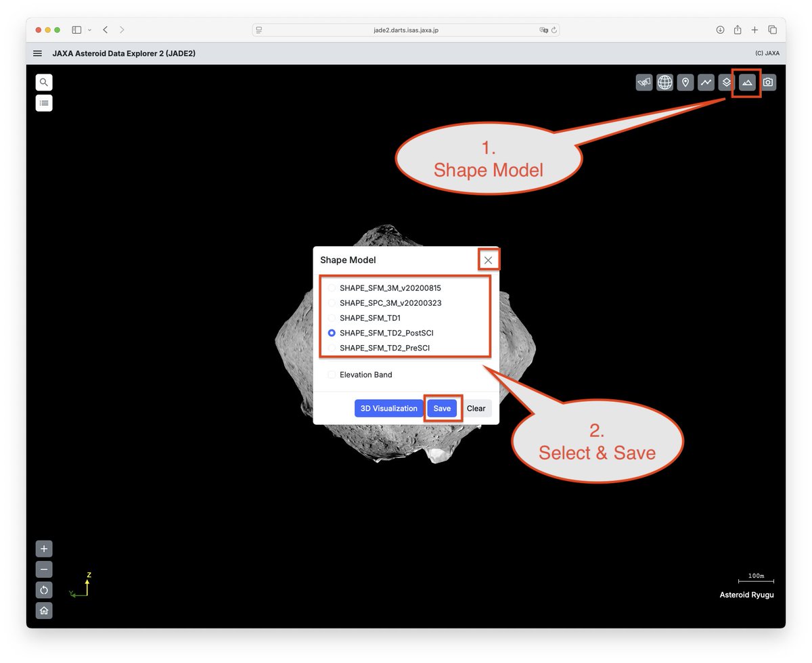
Task: Toggle the Safari sidebar icon
Action: (76, 30)
